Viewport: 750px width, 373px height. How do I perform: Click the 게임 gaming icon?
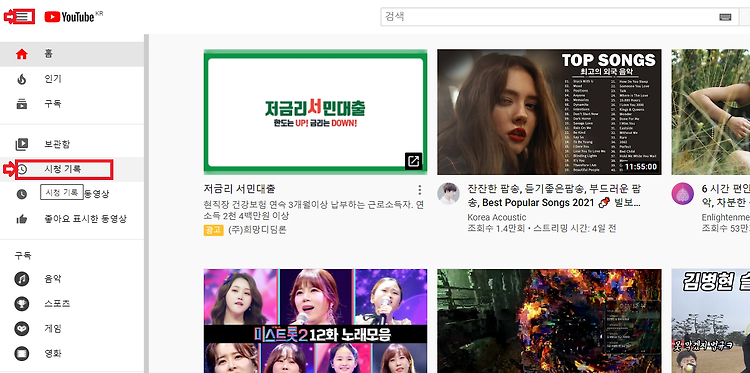point(22,329)
